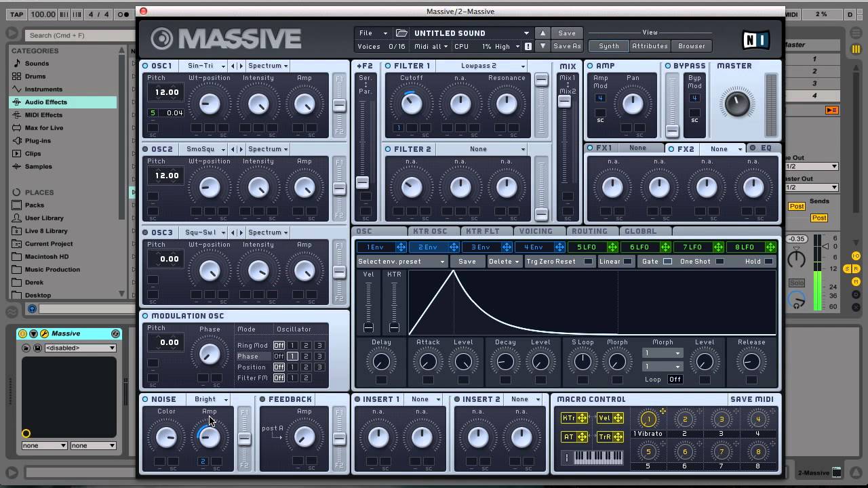The image size is (868, 488).
Task: Click the Save button in header
Action: [x=567, y=33]
